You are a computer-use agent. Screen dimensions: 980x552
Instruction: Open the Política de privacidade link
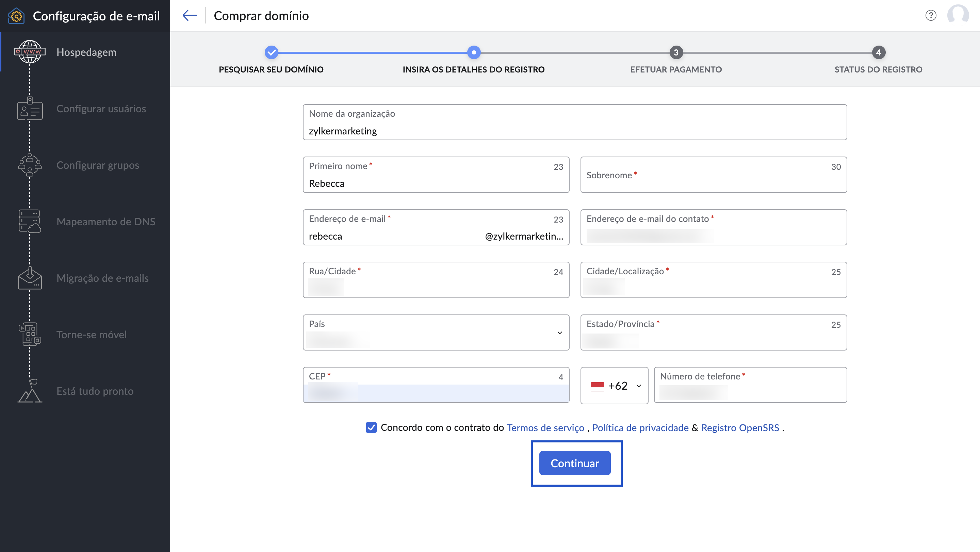tap(640, 427)
